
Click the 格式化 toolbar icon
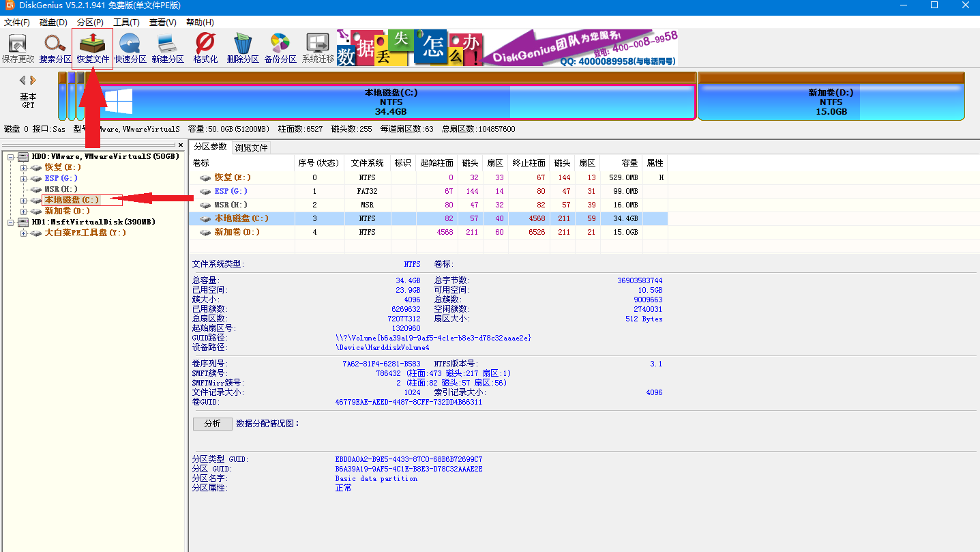(205, 48)
